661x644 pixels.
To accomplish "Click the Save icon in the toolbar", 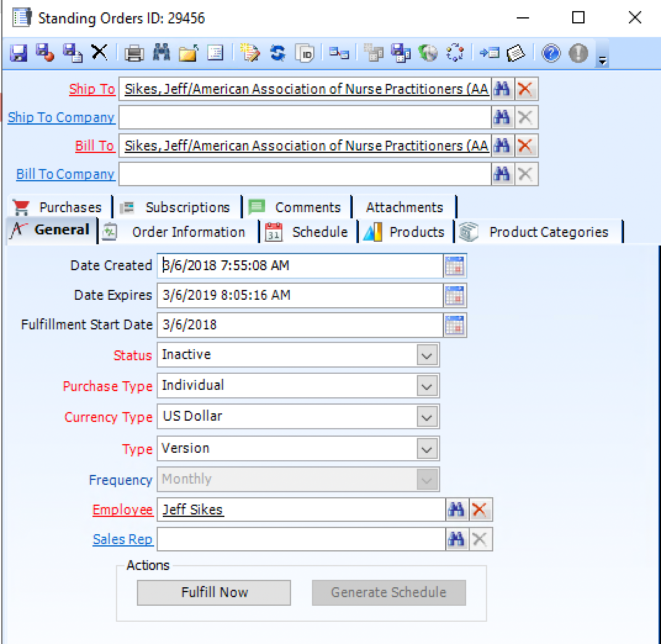I will tap(18, 54).
